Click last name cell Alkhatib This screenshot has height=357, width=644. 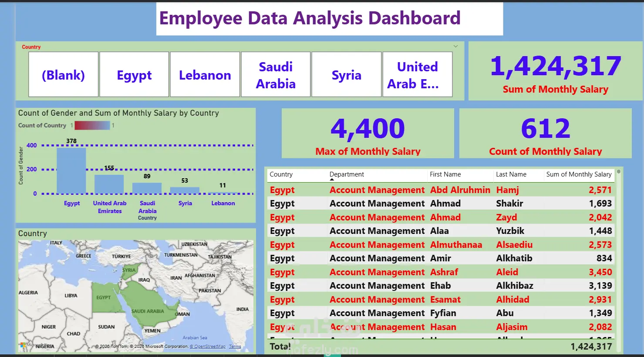click(x=514, y=258)
